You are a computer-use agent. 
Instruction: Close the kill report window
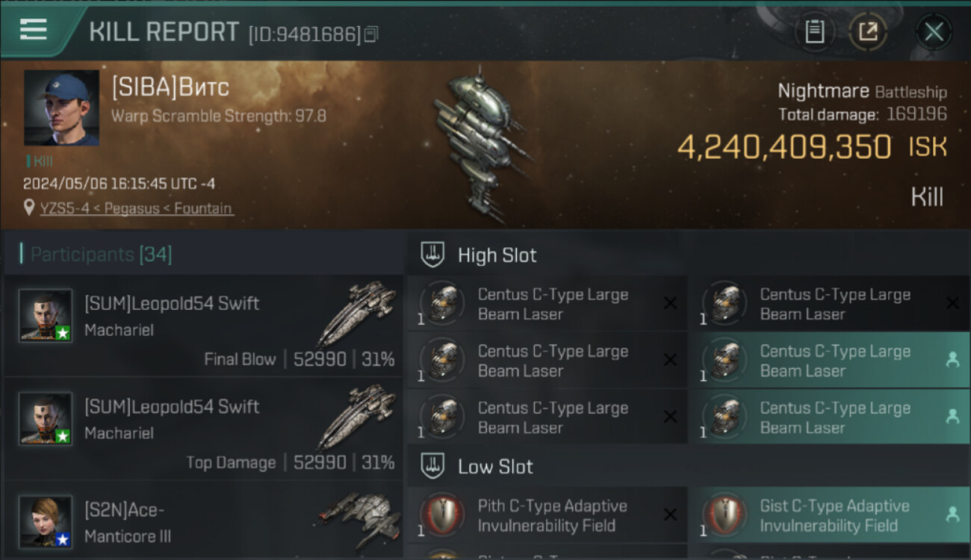(x=934, y=32)
